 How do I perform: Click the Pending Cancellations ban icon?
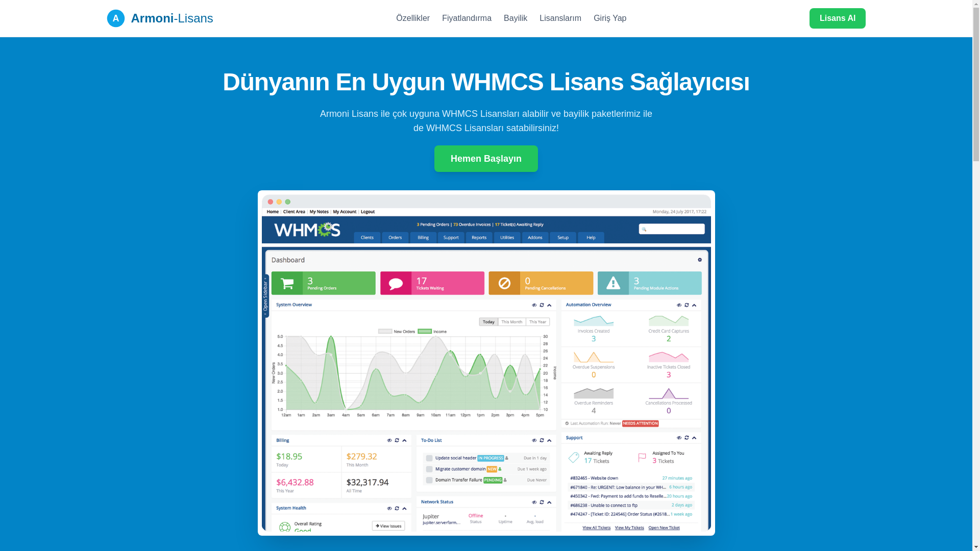tap(504, 283)
